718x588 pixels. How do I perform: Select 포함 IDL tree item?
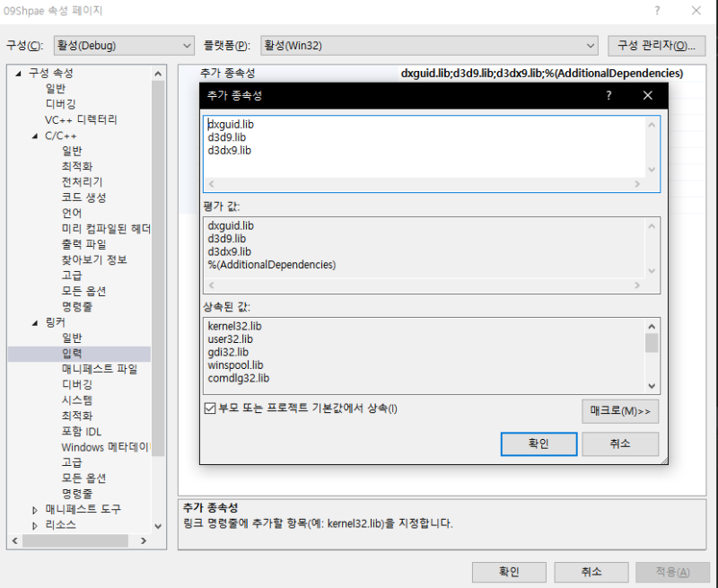click(x=82, y=432)
